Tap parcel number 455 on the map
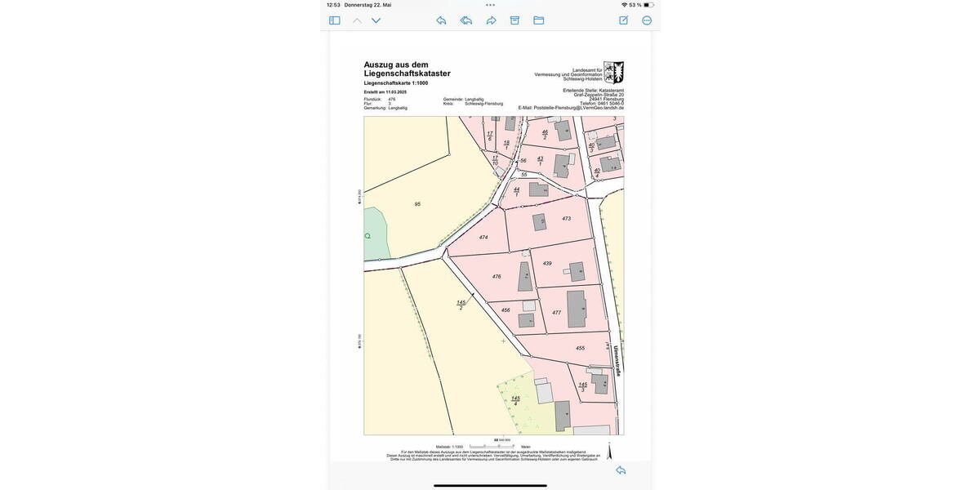Viewport: 980px width, 490px height. 580,348
